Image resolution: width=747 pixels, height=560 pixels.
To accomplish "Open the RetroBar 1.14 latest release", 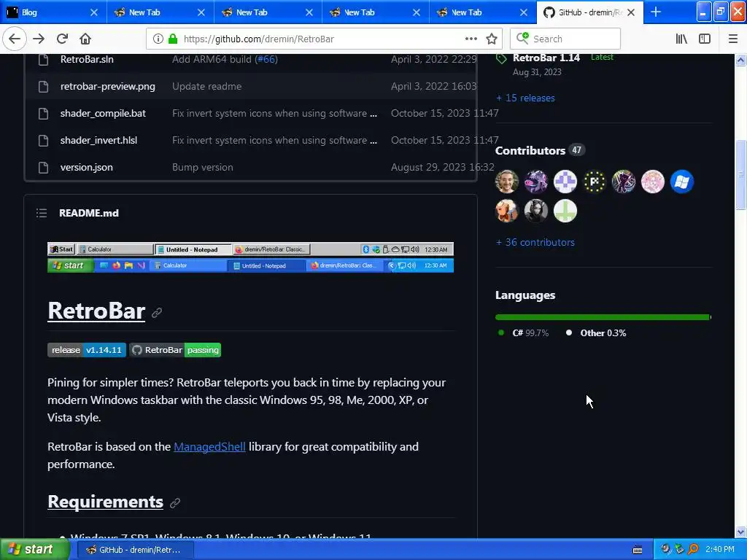I will [546, 58].
